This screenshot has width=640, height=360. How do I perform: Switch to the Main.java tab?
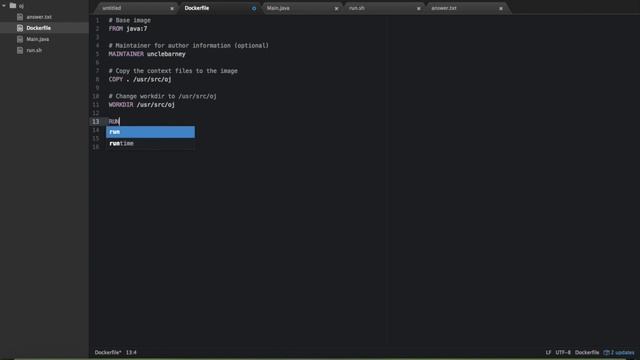click(x=278, y=8)
